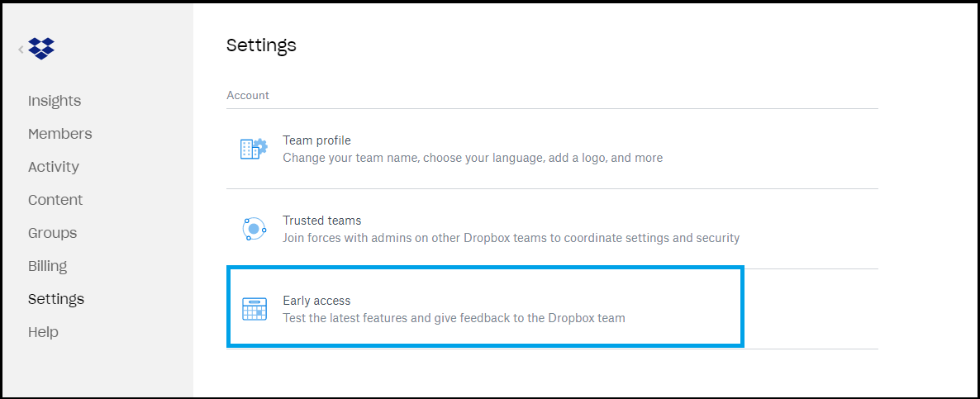Open Insights in the sidebar
Image resolution: width=980 pixels, height=399 pixels.
pyautogui.click(x=55, y=101)
